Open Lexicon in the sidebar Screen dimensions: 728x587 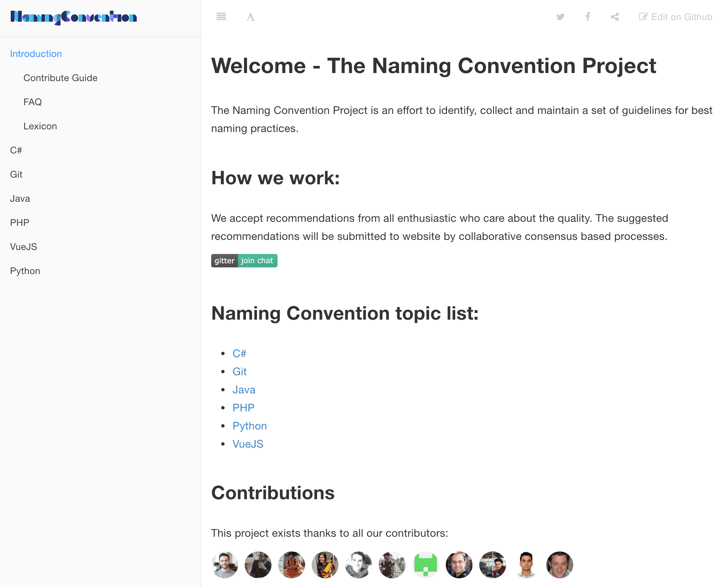coord(40,126)
